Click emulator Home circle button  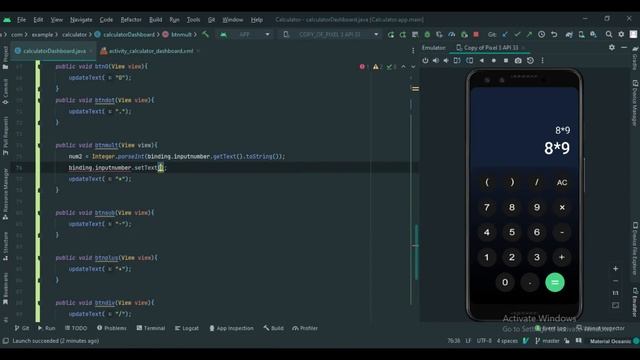click(x=494, y=60)
